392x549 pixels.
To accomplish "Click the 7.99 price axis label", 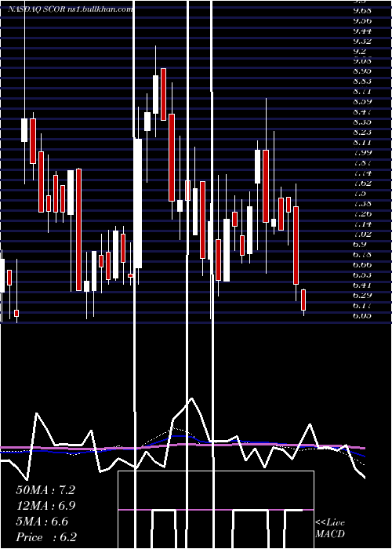I will (362, 153).
